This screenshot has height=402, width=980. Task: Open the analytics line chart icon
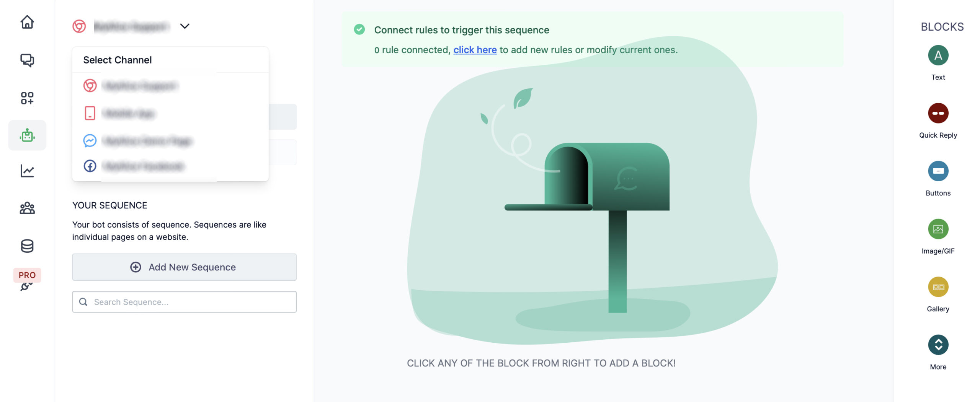(27, 171)
